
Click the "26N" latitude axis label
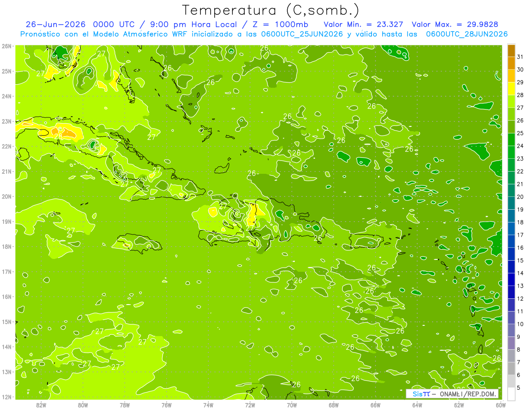(6, 46)
